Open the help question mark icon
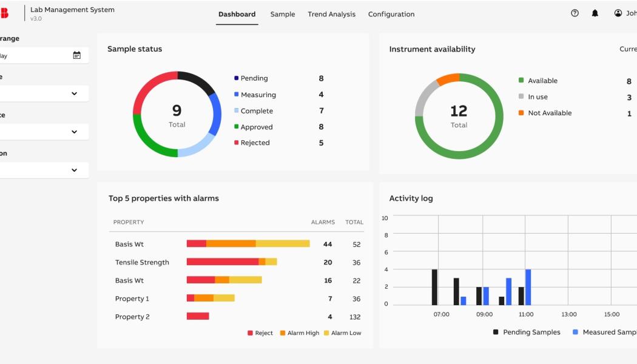This screenshot has height=364, width=637. 575,13
